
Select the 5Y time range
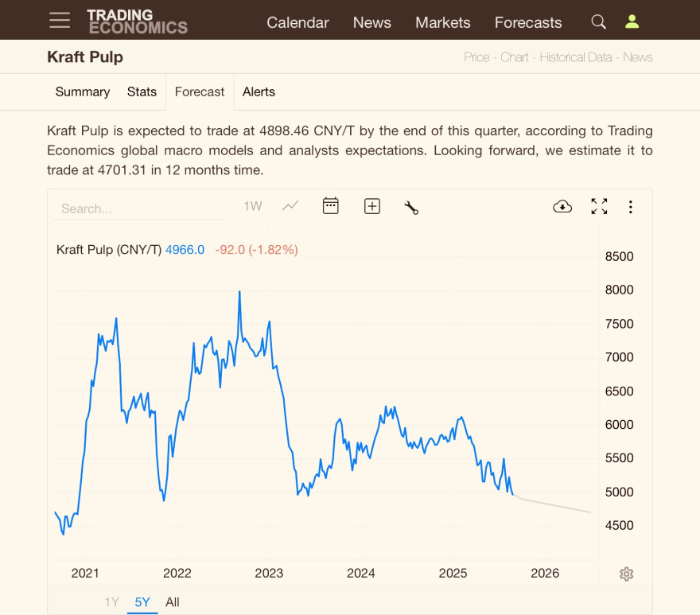click(142, 602)
